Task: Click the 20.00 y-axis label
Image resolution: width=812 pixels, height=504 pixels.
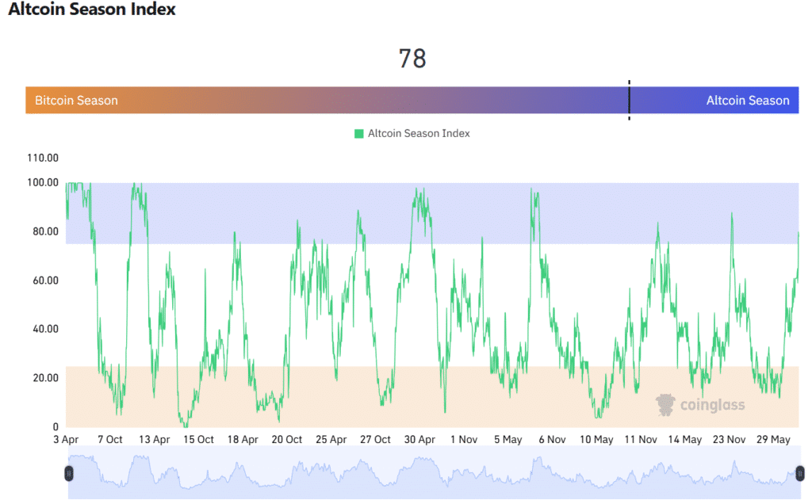Action: (44, 378)
